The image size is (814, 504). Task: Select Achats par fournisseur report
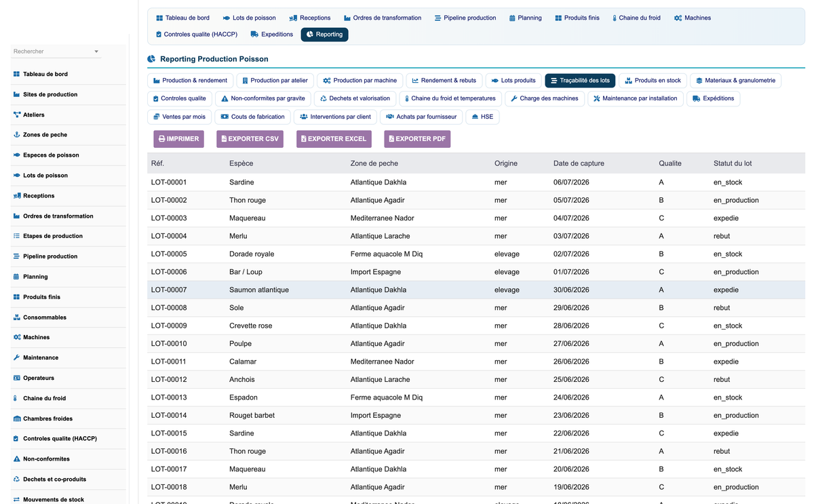tap(422, 117)
